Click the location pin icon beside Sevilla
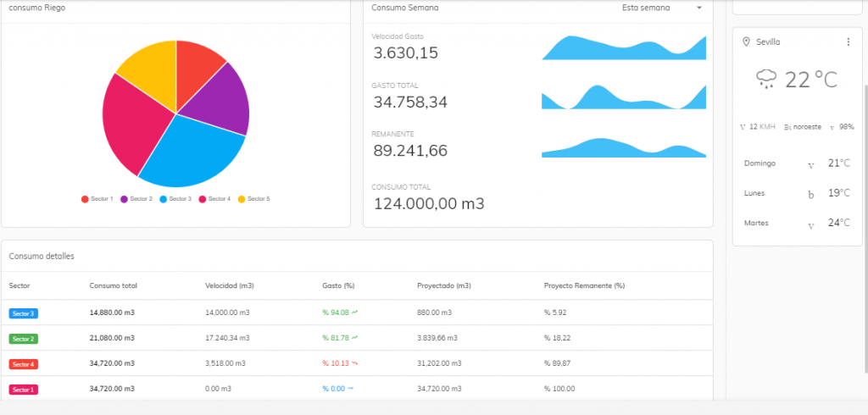Viewport: 868px width, 415px height. click(x=746, y=42)
